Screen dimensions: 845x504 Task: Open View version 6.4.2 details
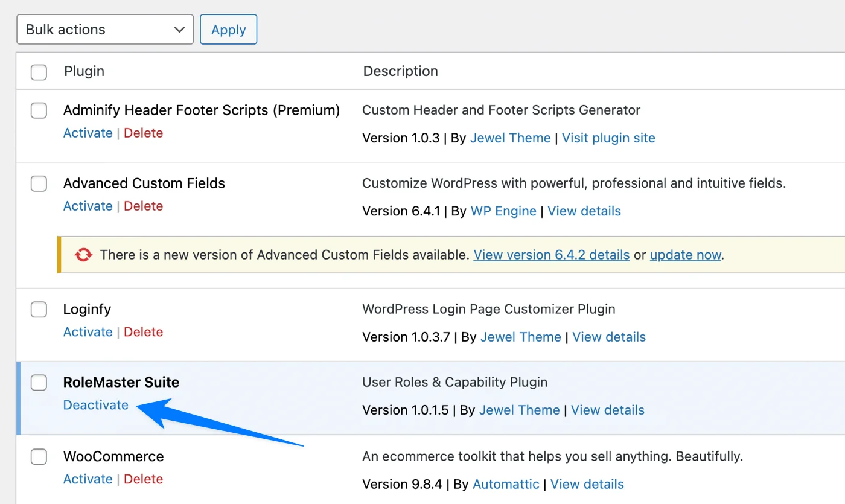click(551, 255)
